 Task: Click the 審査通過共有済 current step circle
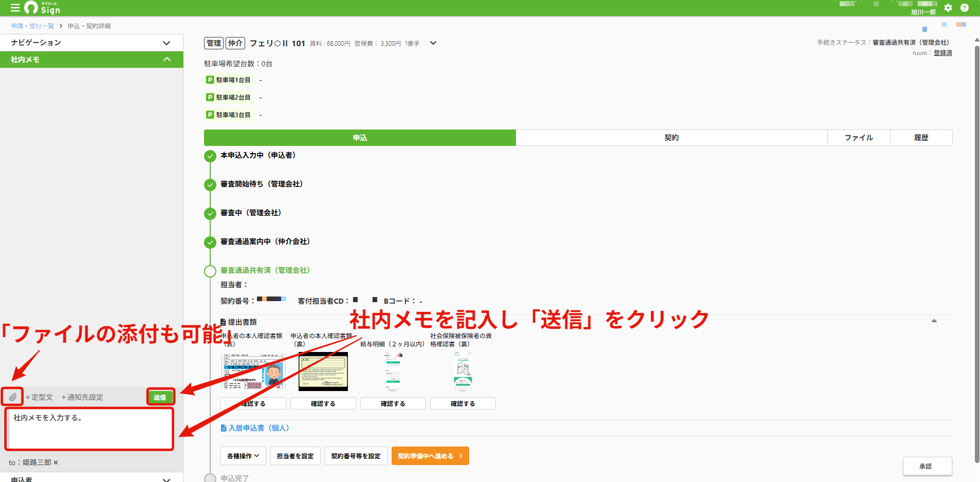pos(210,271)
